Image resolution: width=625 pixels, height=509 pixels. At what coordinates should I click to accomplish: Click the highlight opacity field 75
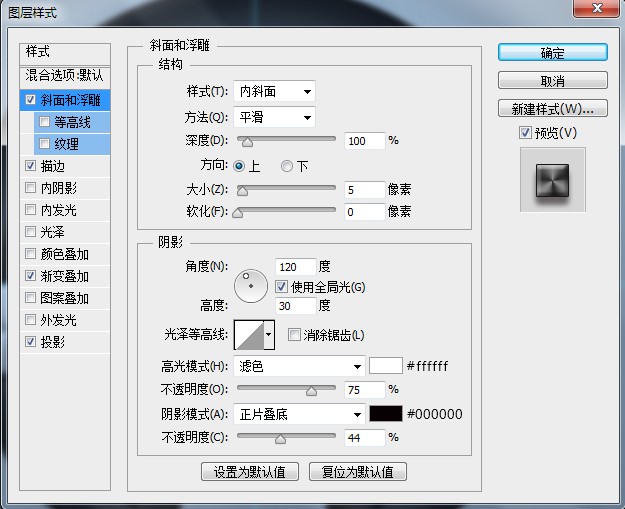[x=365, y=389]
